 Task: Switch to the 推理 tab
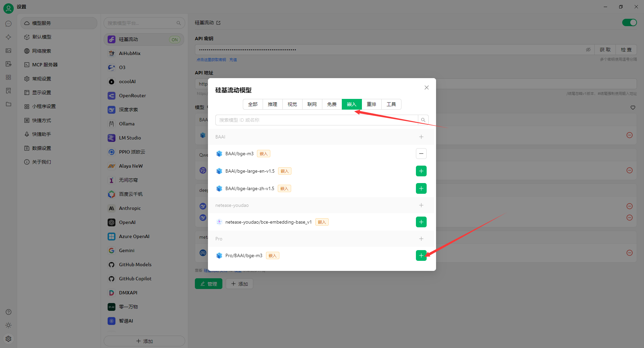[272, 104]
